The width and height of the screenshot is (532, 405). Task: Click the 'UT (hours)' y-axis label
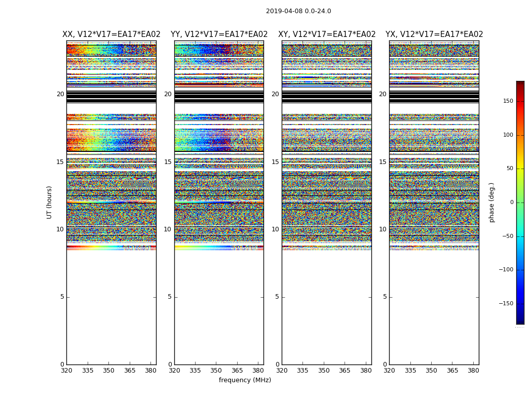[x=49, y=202]
